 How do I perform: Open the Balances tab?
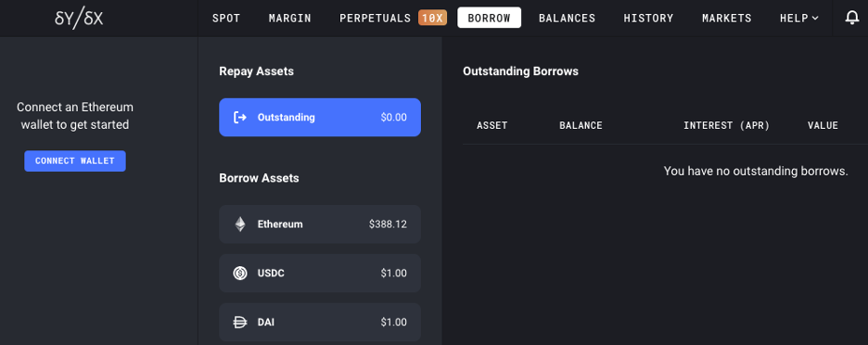click(x=567, y=19)
